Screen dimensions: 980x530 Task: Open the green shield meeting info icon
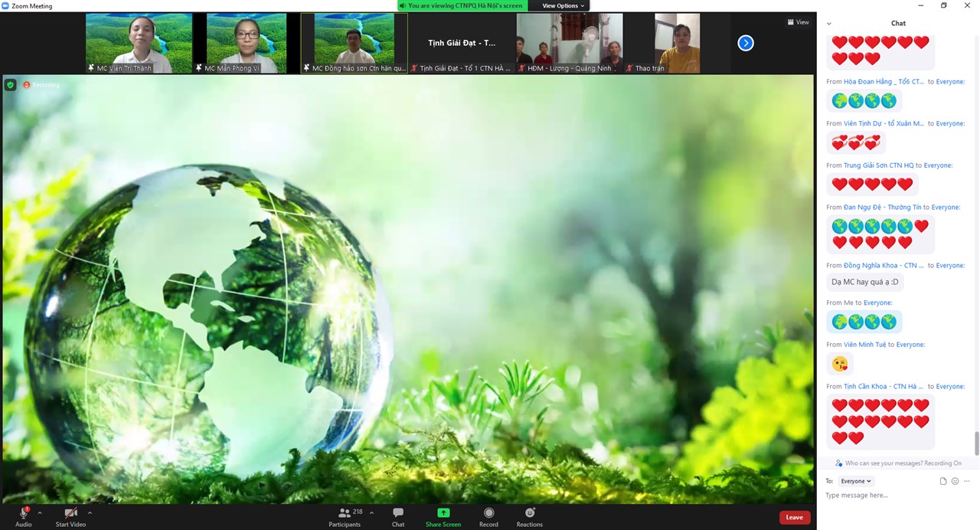(11, 85)
